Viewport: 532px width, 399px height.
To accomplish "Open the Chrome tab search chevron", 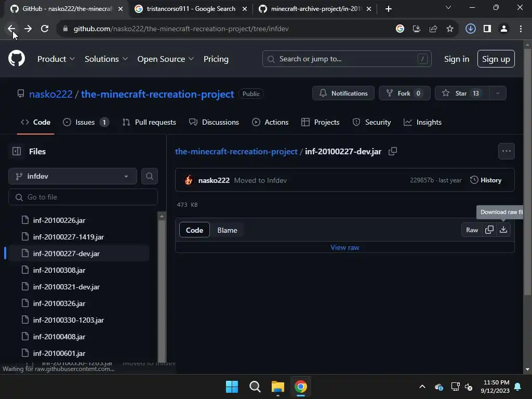I will tap(448, 7).
